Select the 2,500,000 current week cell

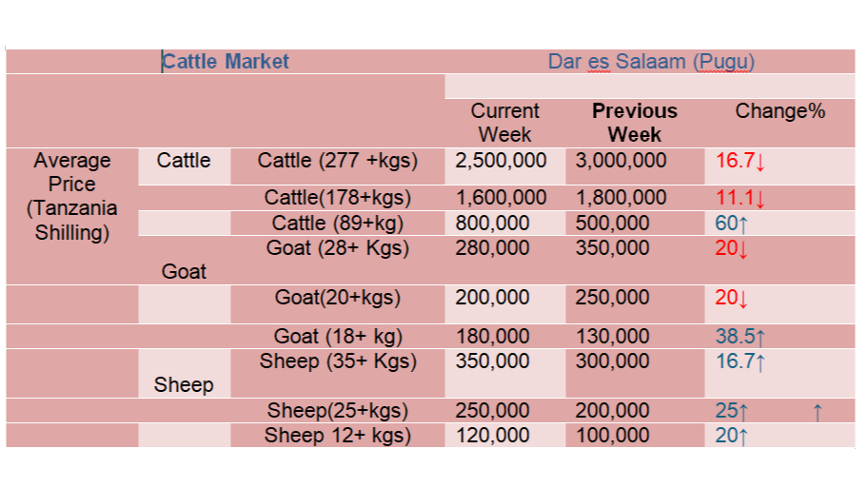[502, 160]
